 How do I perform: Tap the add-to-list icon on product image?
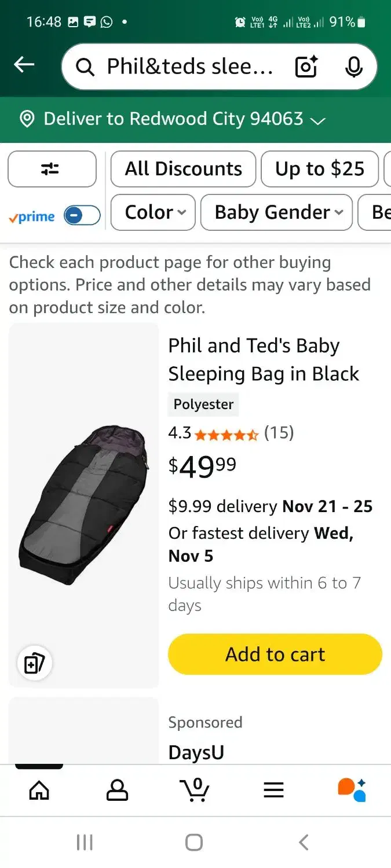[35, 663]
